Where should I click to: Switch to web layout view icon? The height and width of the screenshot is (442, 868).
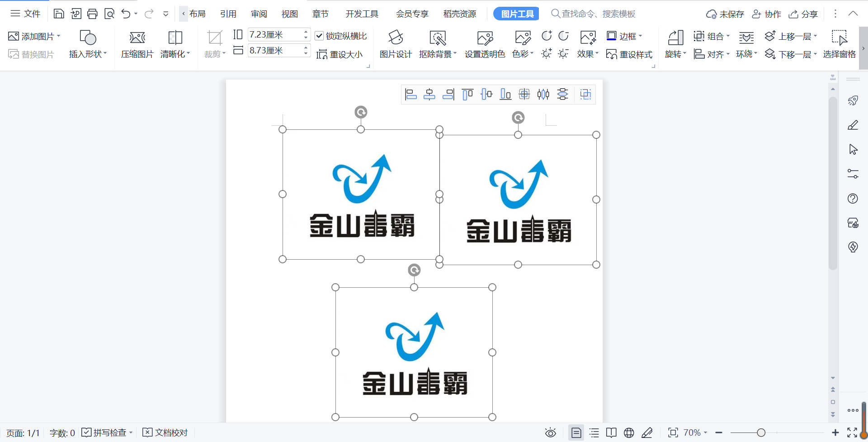(629, 433)
